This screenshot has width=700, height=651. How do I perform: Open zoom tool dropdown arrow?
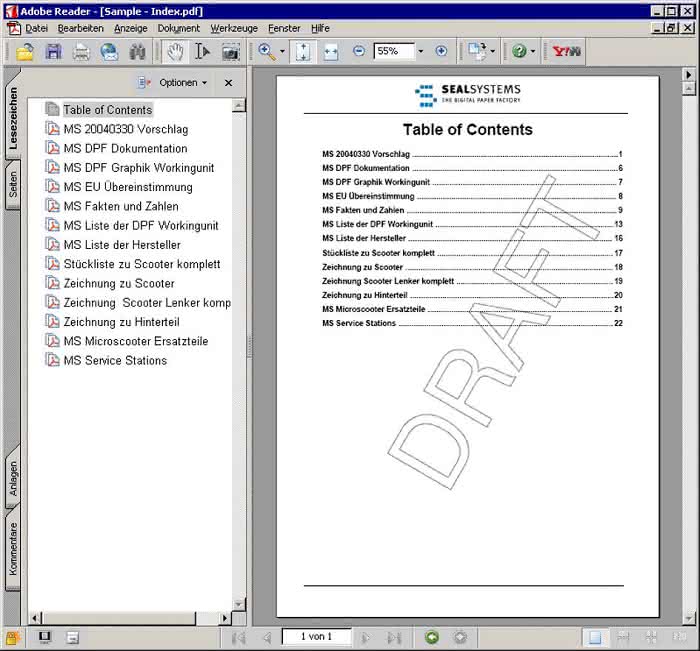click(x=282, y=51)
